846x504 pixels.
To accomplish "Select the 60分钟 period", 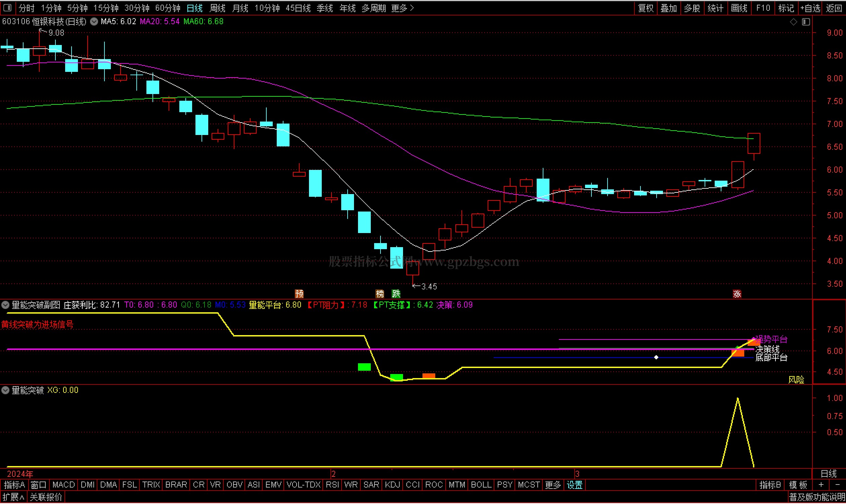I will coord(168,8).
